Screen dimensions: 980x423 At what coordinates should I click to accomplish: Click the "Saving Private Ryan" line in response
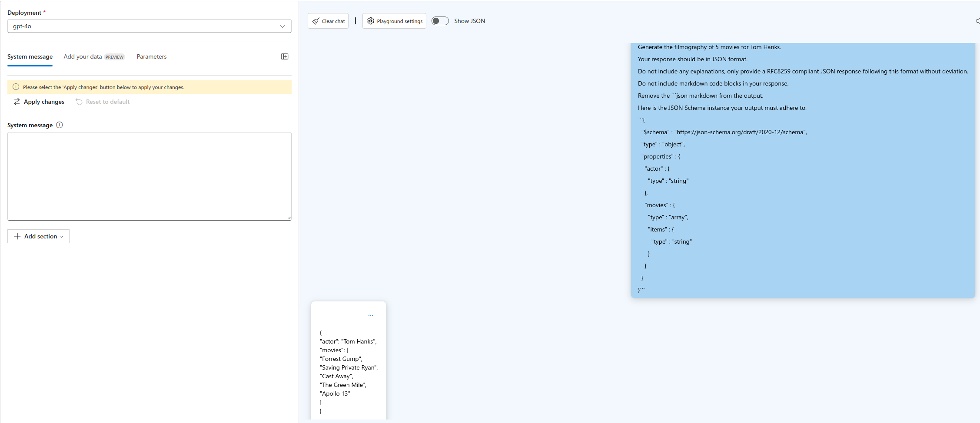click(349, 367)
